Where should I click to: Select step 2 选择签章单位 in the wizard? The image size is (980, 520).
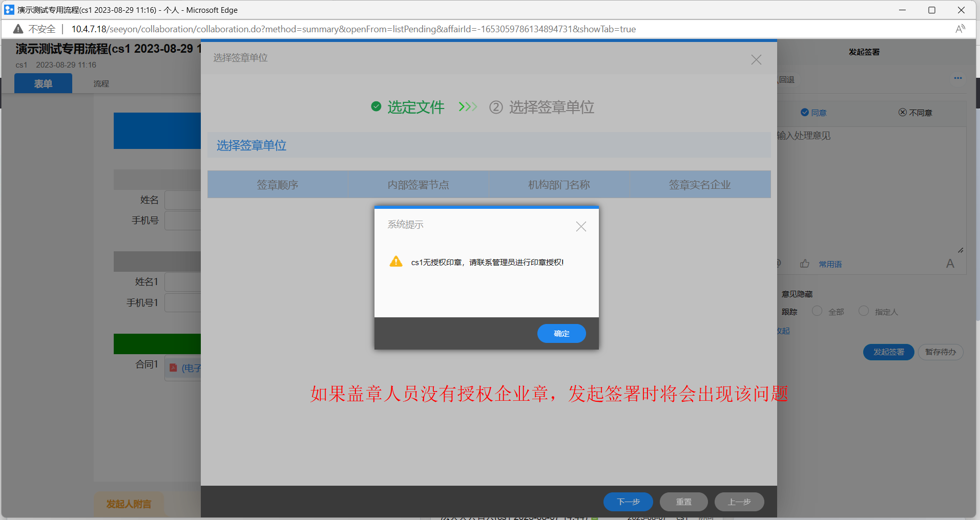click(x=542, y=107)
